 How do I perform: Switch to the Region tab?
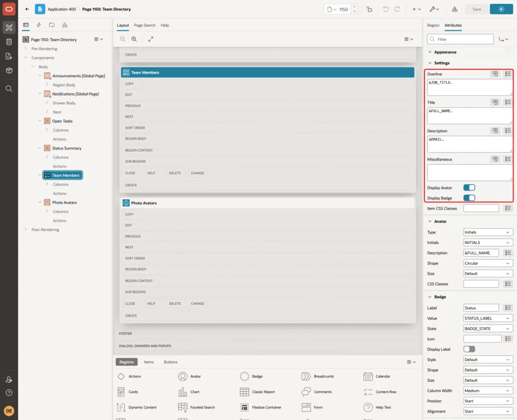[x=433, y=25]
